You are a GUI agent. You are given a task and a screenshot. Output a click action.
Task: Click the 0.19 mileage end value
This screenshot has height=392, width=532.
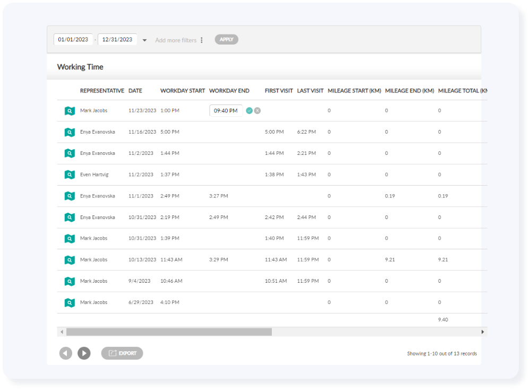(x=390, y=196)
